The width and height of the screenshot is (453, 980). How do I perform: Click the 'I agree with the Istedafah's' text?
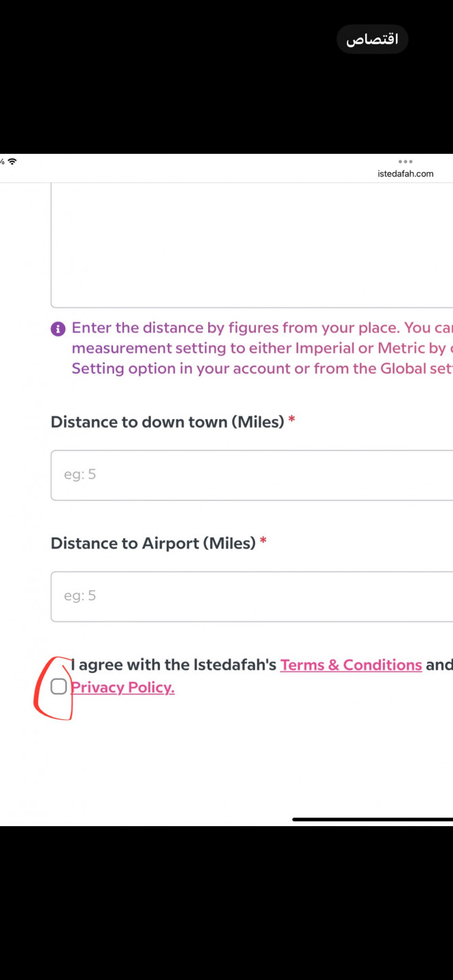174,665
